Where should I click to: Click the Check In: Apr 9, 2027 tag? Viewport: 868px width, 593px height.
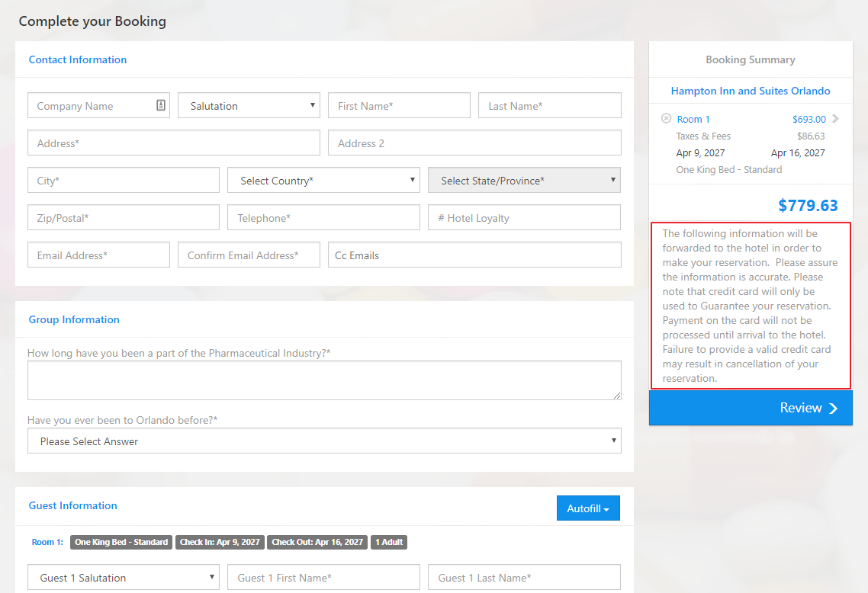[x=220, y=542]
